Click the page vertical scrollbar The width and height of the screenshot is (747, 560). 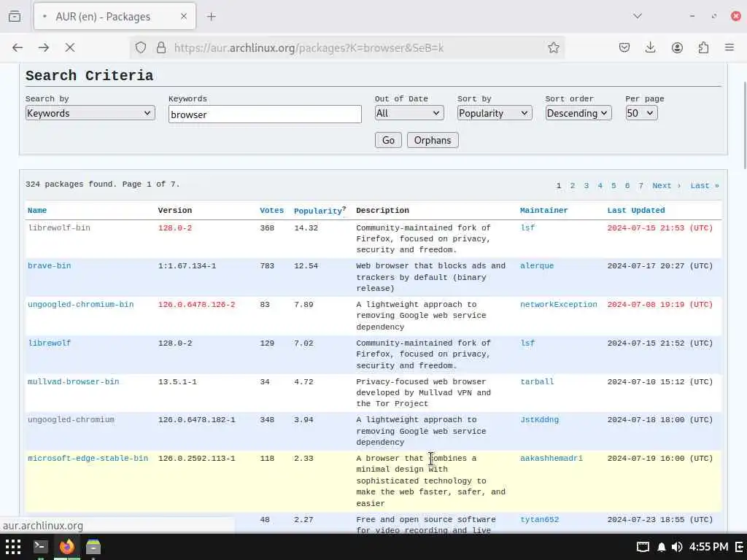(744, 125)
